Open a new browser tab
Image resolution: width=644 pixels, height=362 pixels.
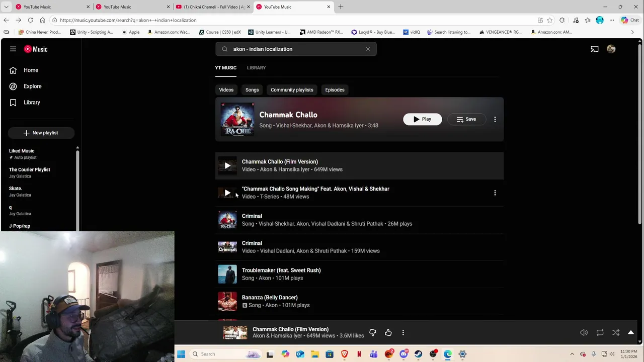pos(341,7)
